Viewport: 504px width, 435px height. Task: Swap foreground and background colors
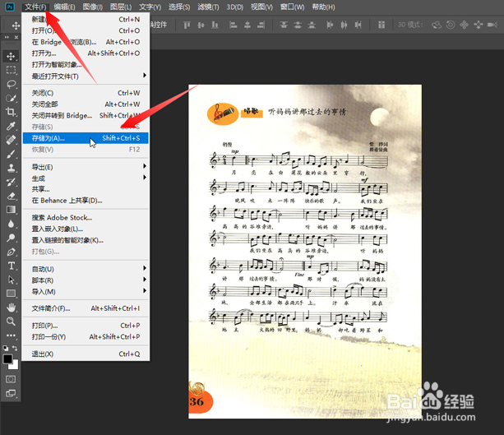[15, 348]
